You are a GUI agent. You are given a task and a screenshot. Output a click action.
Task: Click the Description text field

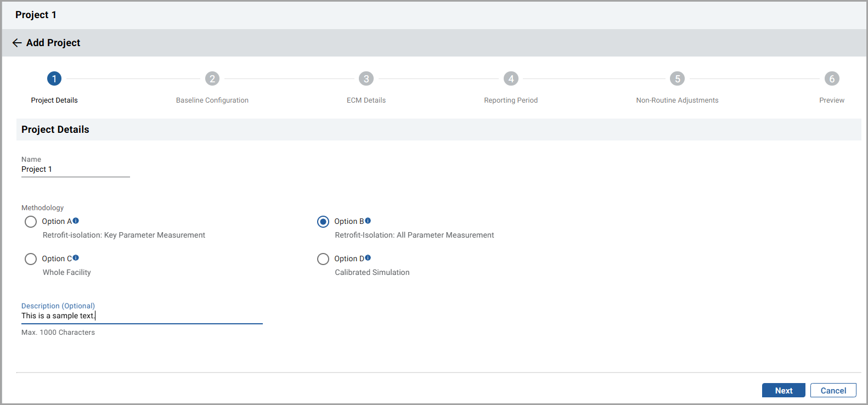[x=142, y=316]
